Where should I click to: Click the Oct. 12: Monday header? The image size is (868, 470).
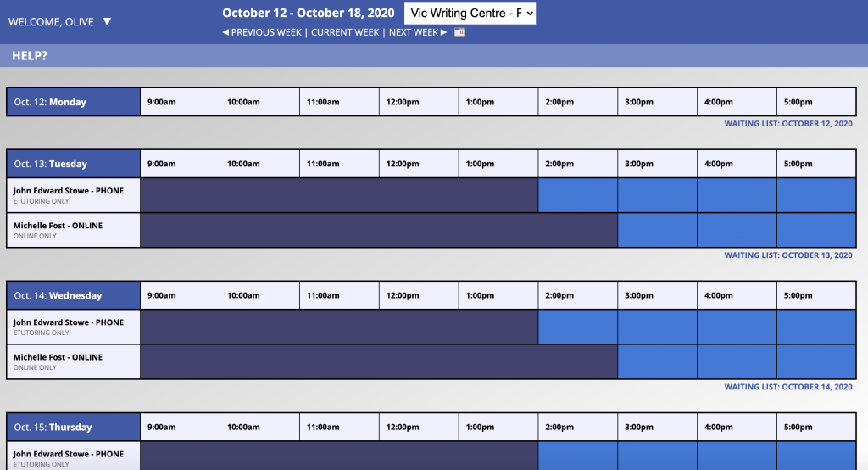(x=73, y=102)
